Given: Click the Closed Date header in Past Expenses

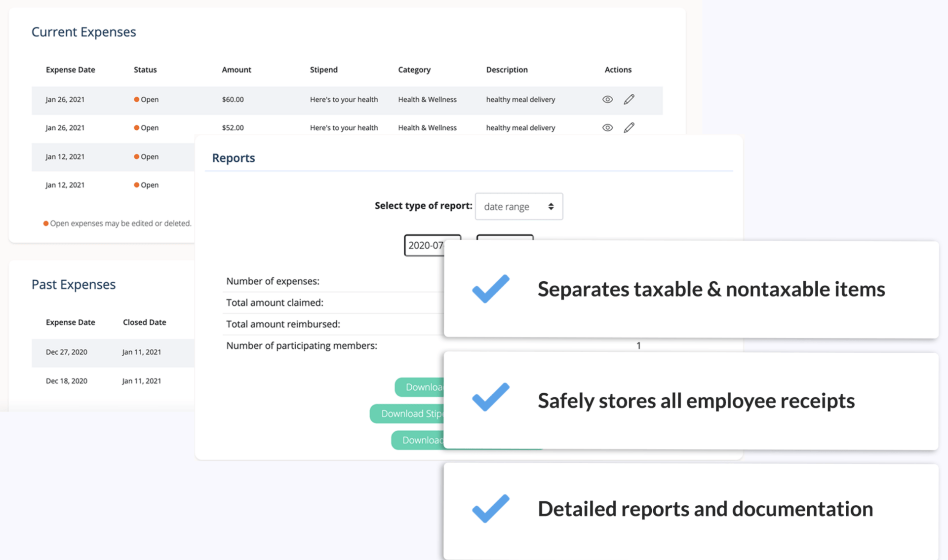Looking at the screenshot, I should [x=144, y=322].
